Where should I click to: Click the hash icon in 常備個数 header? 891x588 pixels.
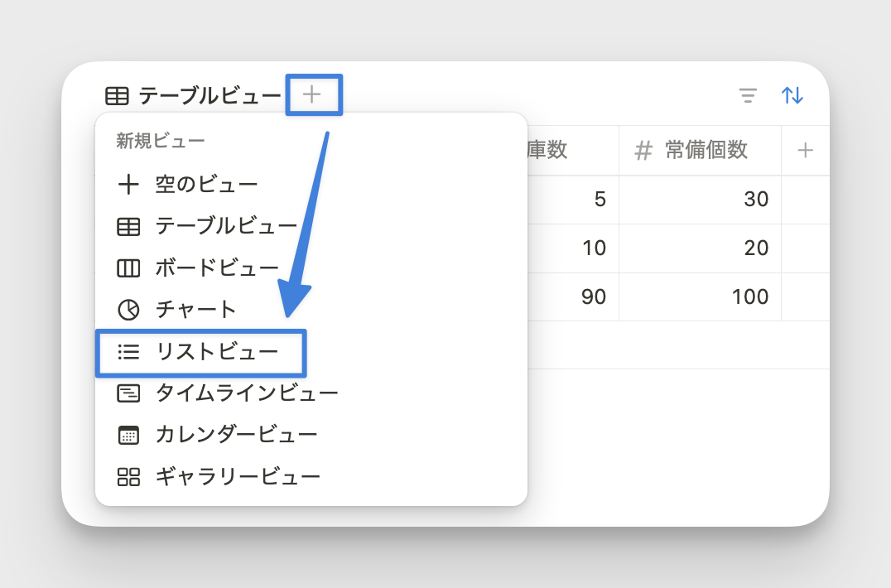[x=643, y=151]
